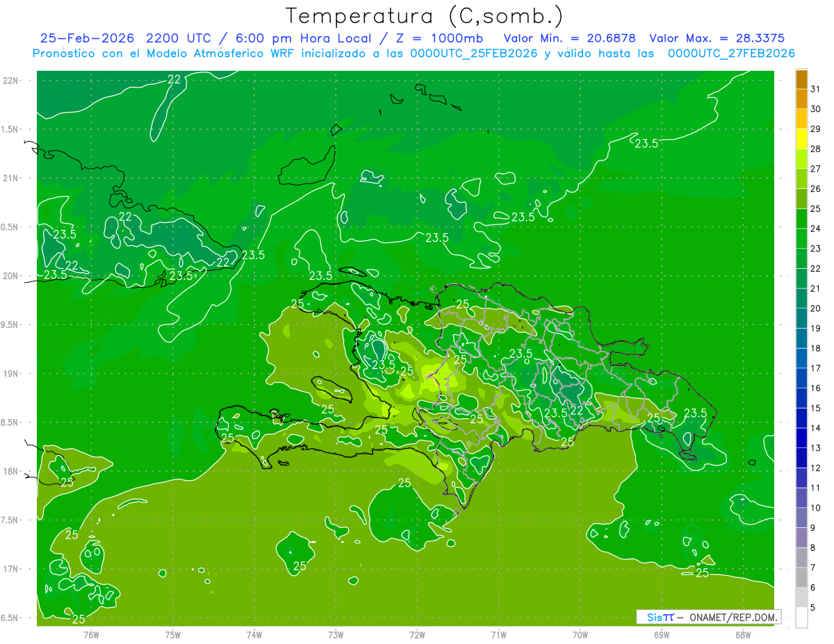The image size is (834, 644).
Task: Click the "74W" longitude axis label
Action: 254,634
